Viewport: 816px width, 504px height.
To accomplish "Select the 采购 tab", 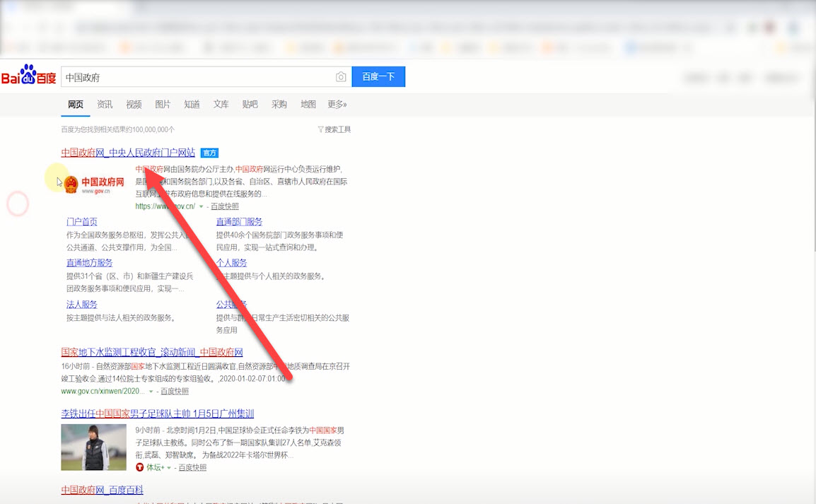I will pyautogui.click(x=279, y=105).
